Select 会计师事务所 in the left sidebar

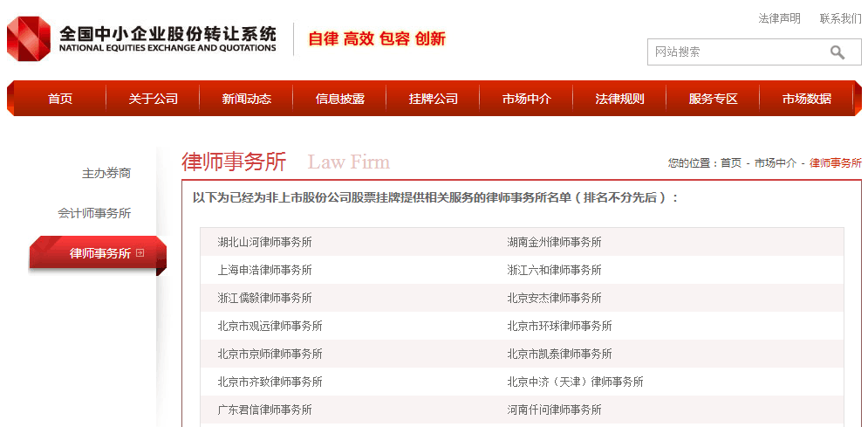[94, 213]
